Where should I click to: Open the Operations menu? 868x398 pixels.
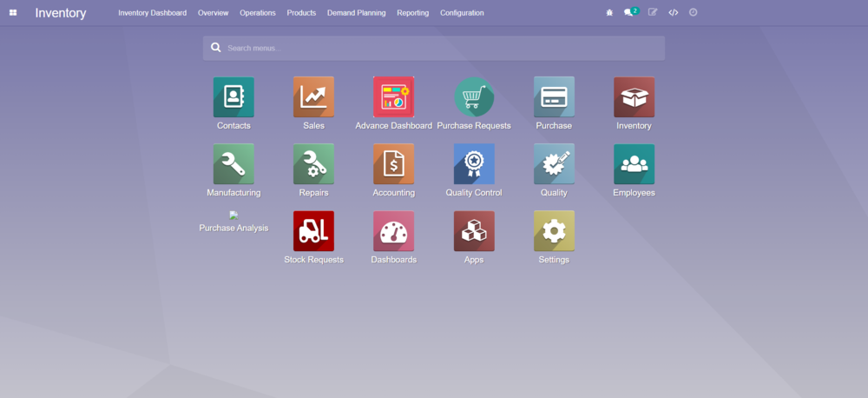pos(258,13)
